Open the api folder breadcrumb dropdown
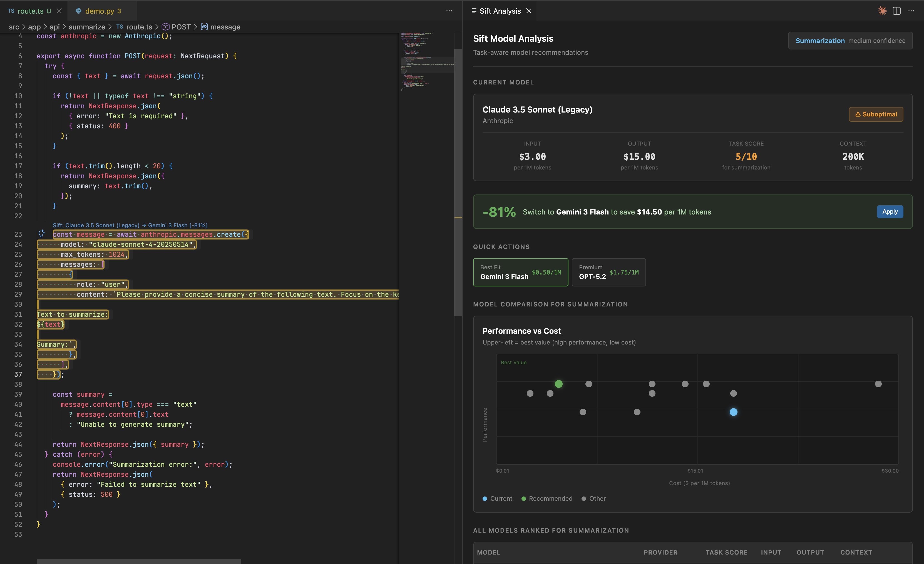 pyautogui.click(x=54, y=27)
